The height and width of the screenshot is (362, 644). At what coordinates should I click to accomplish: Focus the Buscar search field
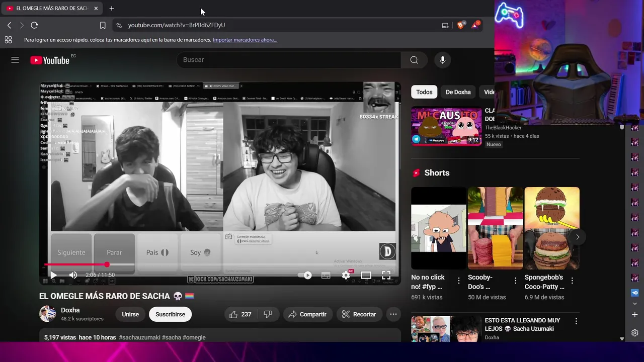pyautogui.click(x=289, y=60)
